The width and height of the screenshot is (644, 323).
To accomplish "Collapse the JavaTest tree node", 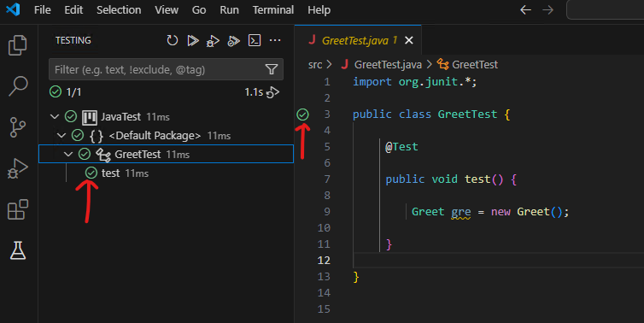I will point(54,117).
